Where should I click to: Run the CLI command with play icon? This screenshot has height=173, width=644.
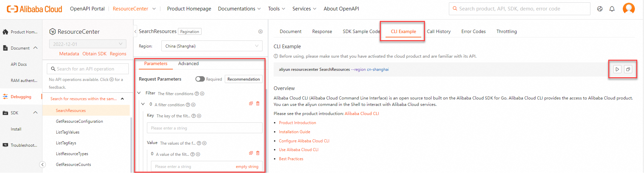(617, 69)
